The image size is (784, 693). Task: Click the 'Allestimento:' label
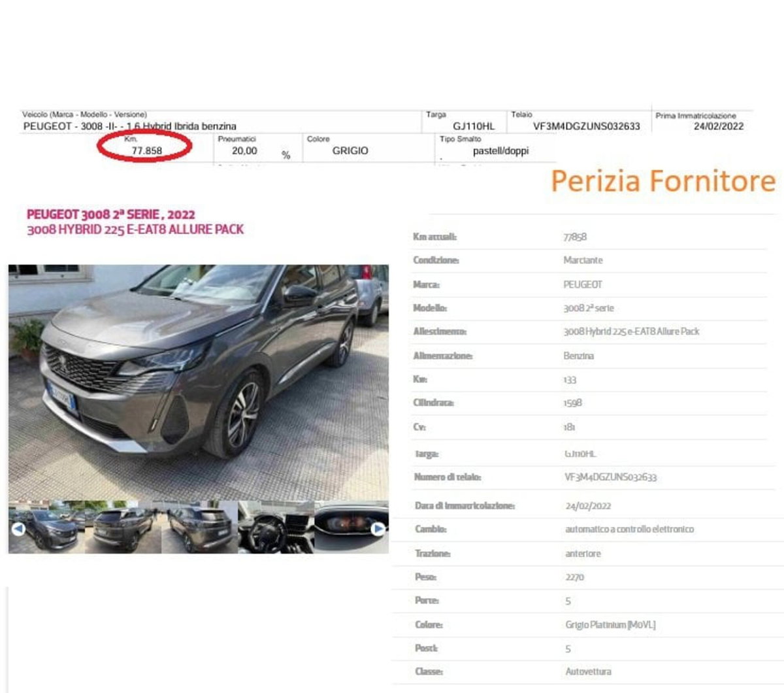coord(440,331)
